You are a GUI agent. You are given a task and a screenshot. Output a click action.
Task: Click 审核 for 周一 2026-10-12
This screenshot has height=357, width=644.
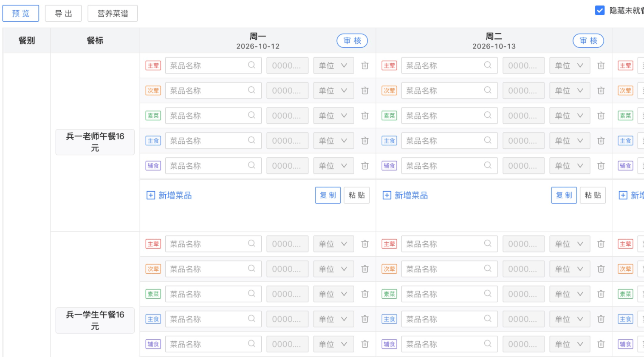coord(352,41)
